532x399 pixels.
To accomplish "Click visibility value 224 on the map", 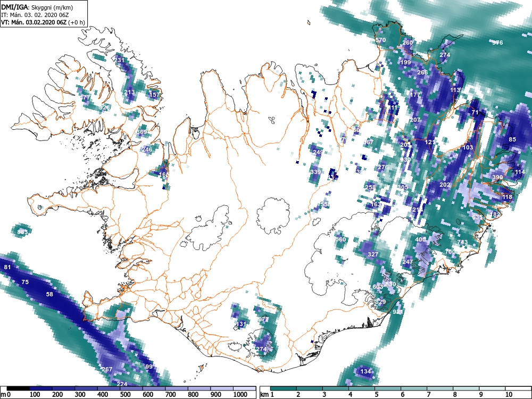I will pos(122,384).
